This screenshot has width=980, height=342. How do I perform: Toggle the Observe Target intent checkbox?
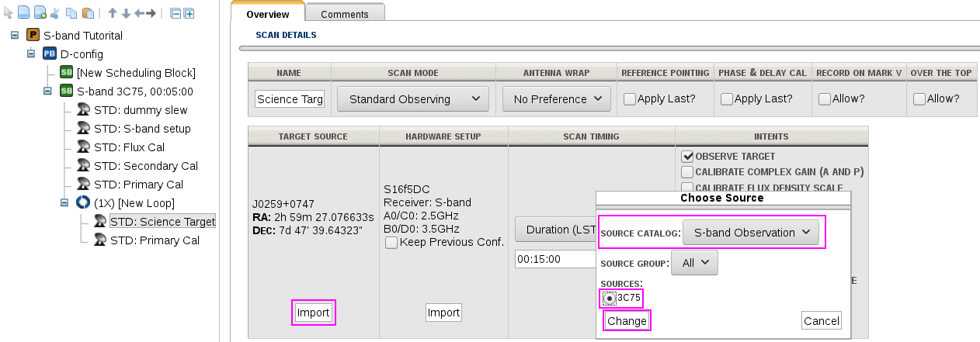pos(687,157)
